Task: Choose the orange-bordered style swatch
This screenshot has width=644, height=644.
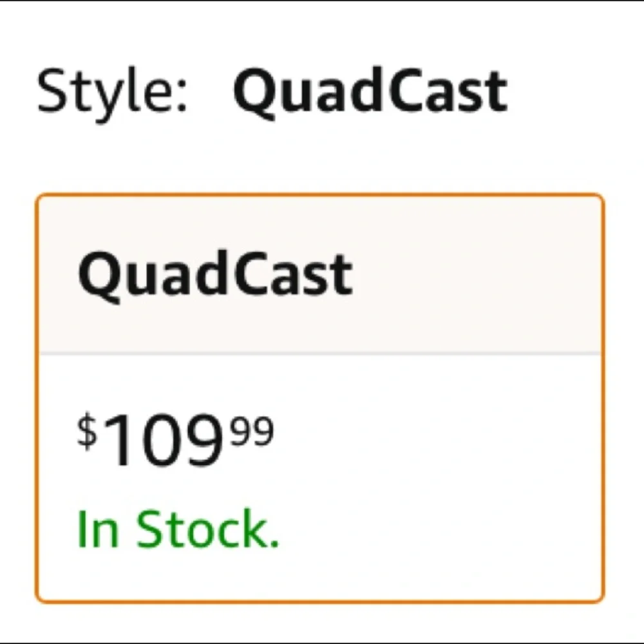Action: (x=319, y=397)
